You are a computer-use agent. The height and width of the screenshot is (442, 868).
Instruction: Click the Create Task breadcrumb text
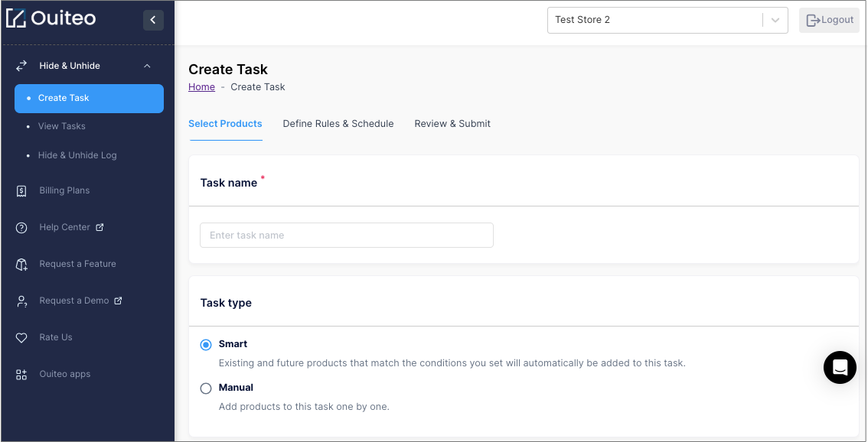pyautogui.click(x=258, y=87)
